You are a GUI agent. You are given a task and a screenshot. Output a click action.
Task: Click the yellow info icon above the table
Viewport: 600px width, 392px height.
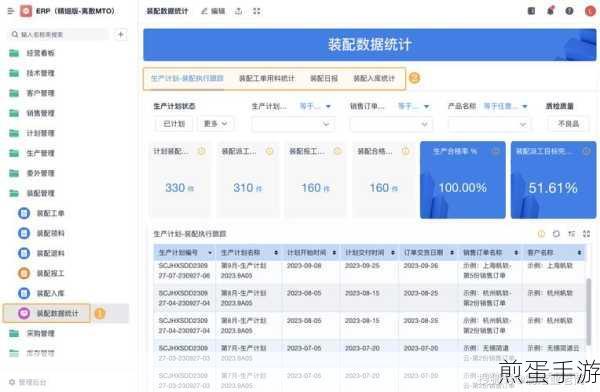coord(541,234)
